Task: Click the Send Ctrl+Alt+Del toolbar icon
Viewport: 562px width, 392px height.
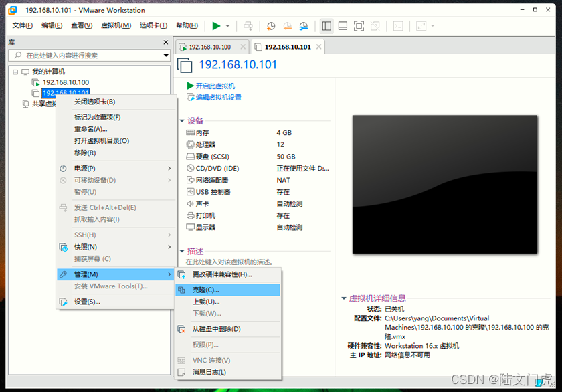Action: pos(248,26)
